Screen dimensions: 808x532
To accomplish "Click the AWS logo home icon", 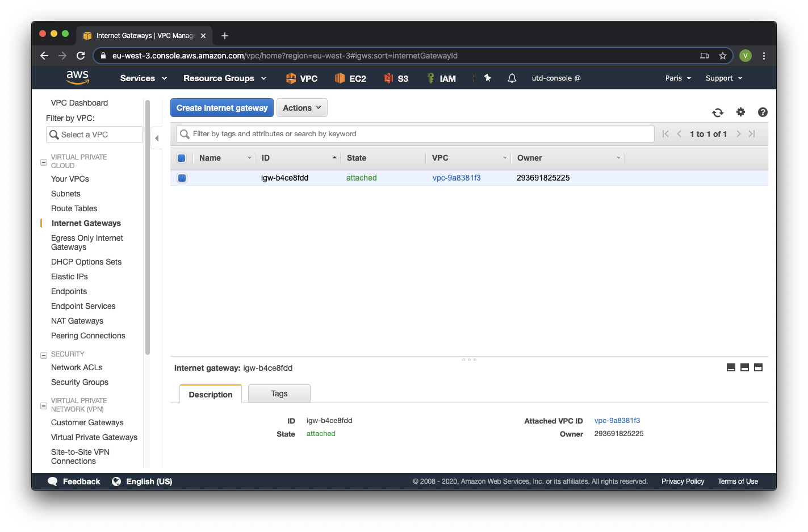I will coord(77,78).
